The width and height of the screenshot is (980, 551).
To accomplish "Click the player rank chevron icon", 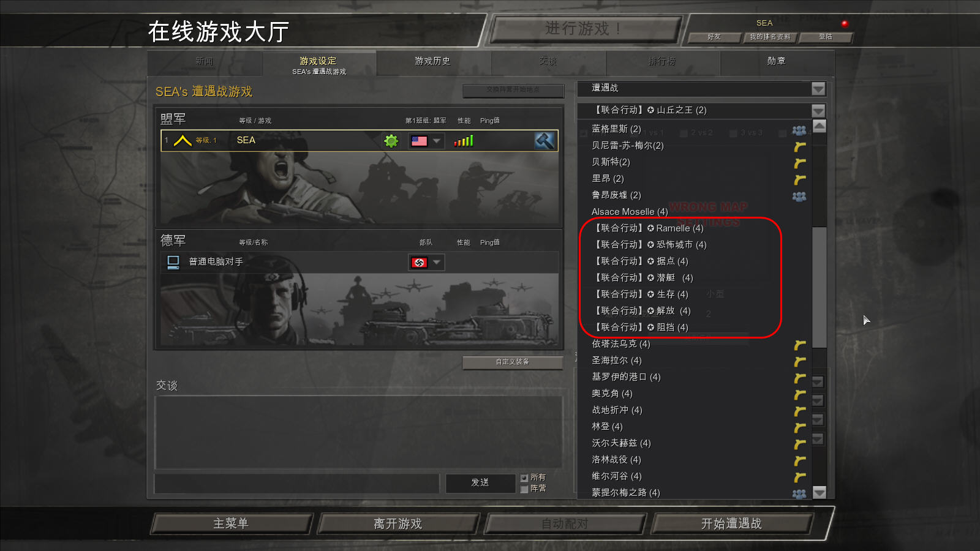I will click(183, 141).
